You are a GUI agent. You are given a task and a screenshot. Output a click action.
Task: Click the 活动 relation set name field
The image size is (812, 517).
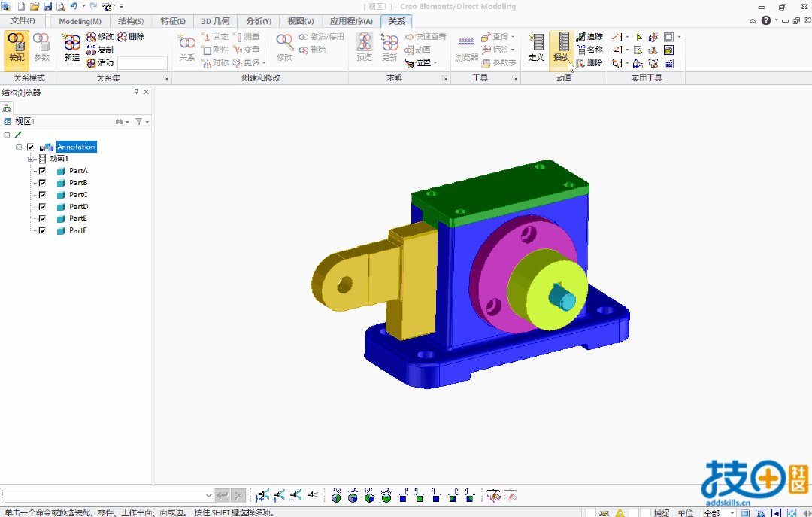coord(142,62)
